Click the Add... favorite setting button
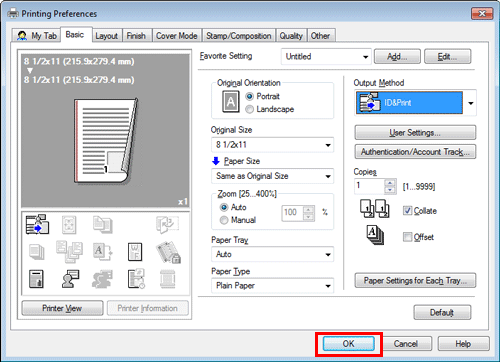Image resolution: width=500 pixels, height=362 pixels. coord(397,57)
